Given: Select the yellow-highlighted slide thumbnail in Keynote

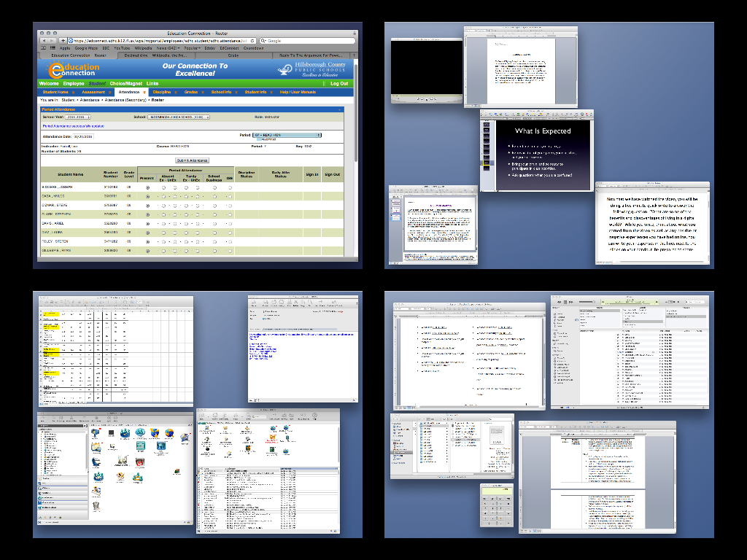Looking at the screenshot, I should click(487, 163).
